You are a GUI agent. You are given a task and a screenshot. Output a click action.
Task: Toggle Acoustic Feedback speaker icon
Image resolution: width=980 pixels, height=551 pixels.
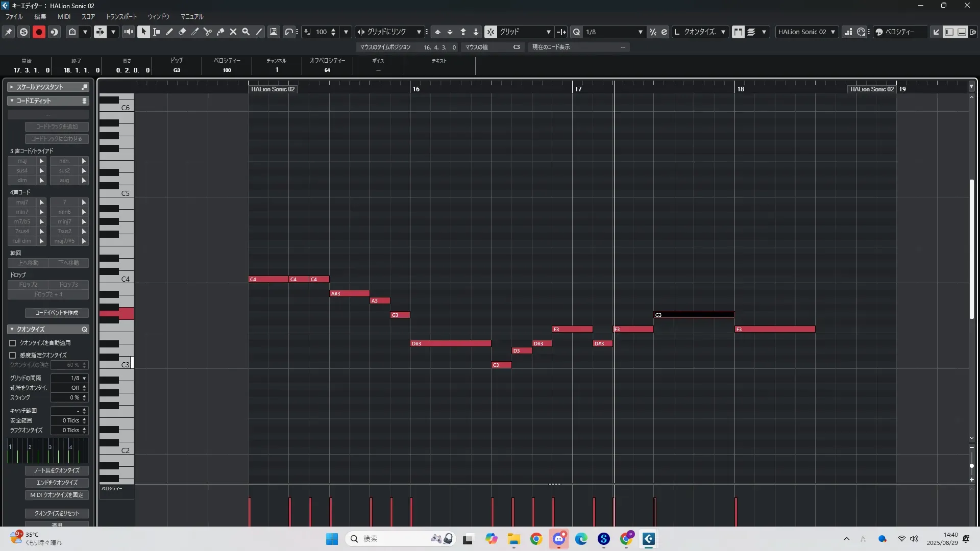coord(128,32)
